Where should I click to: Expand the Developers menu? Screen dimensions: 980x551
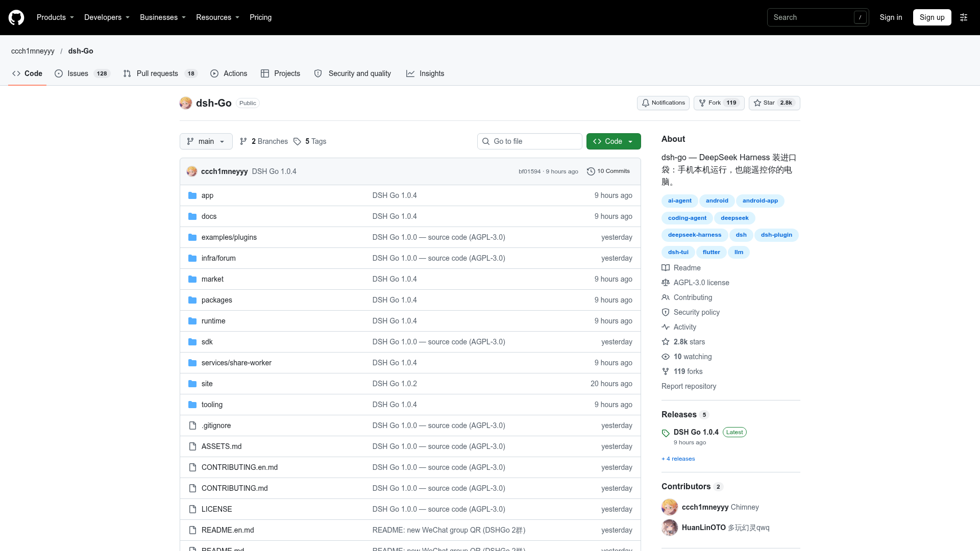pos(107,17)
